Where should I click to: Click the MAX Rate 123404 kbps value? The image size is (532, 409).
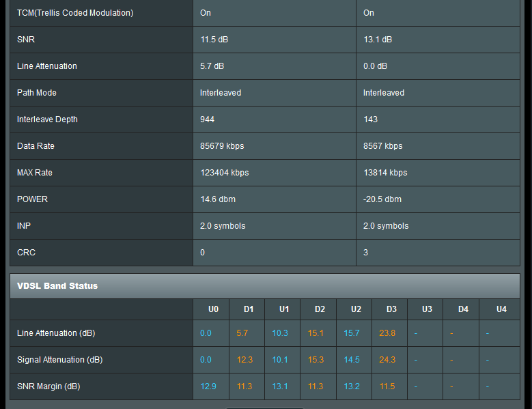224,173
